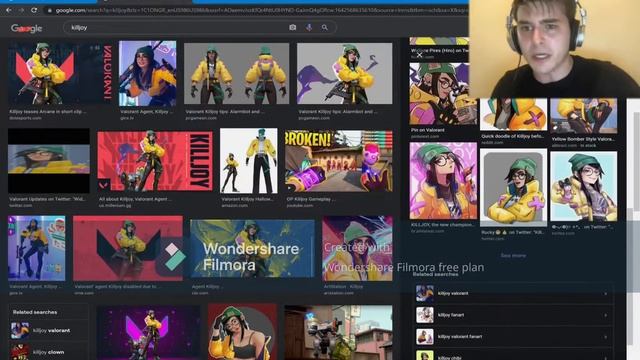
Task: Expand the 'killjoy valorant fanart' row chevron
Action: [x=605, y=337]
